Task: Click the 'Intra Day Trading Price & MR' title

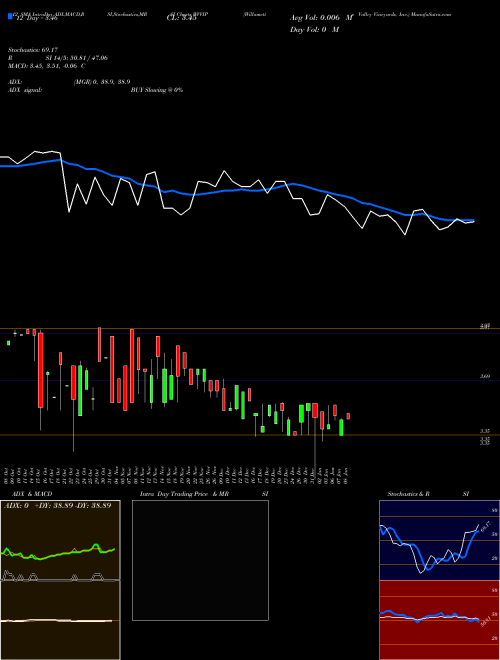Action: click(x=184, y=494)
